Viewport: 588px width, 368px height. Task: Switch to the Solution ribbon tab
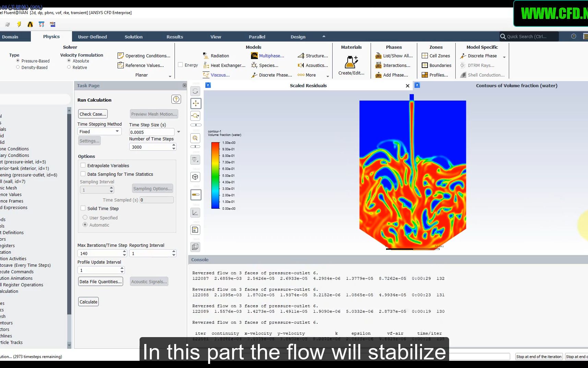click(133, 37)
